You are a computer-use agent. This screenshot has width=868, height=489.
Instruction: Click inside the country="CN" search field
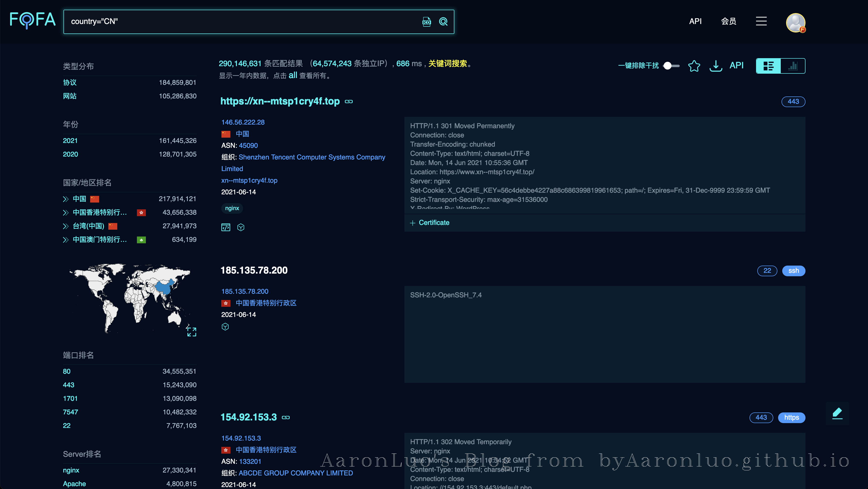click(x=236, y=22)
